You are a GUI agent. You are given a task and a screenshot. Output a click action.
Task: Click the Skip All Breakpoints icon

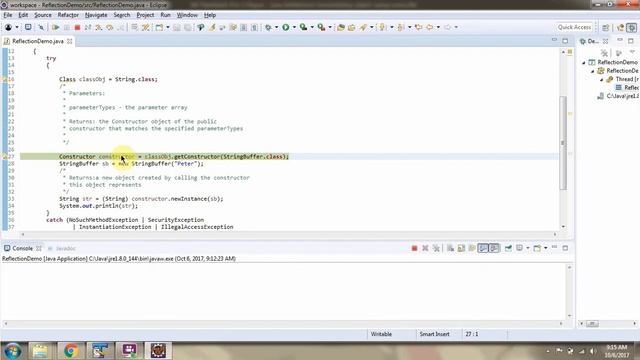point(41,27)
